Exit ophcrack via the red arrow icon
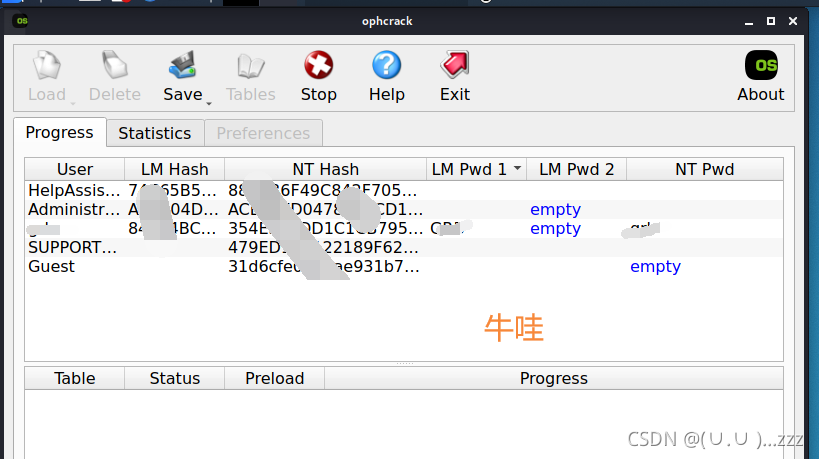Image resolution: width=819 pixels, height=459 pixels. [x=455, y=65]
